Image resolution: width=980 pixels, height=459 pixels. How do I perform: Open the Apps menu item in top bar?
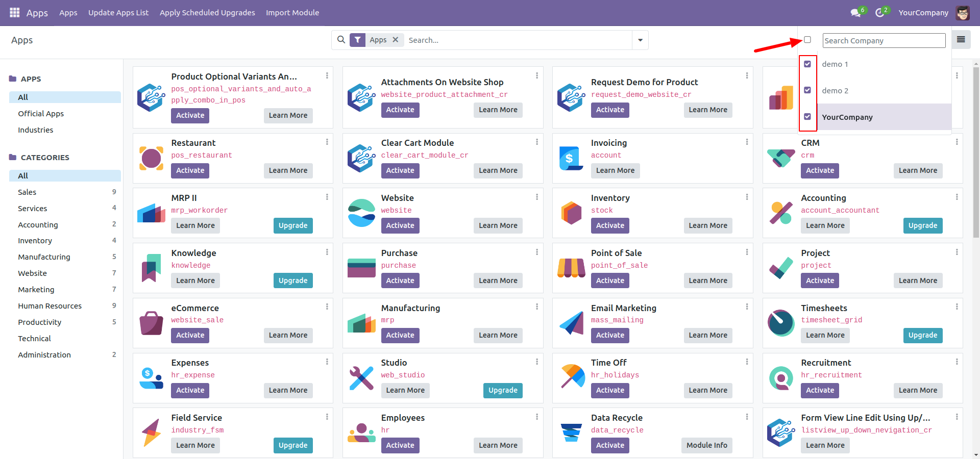[68, 13]
